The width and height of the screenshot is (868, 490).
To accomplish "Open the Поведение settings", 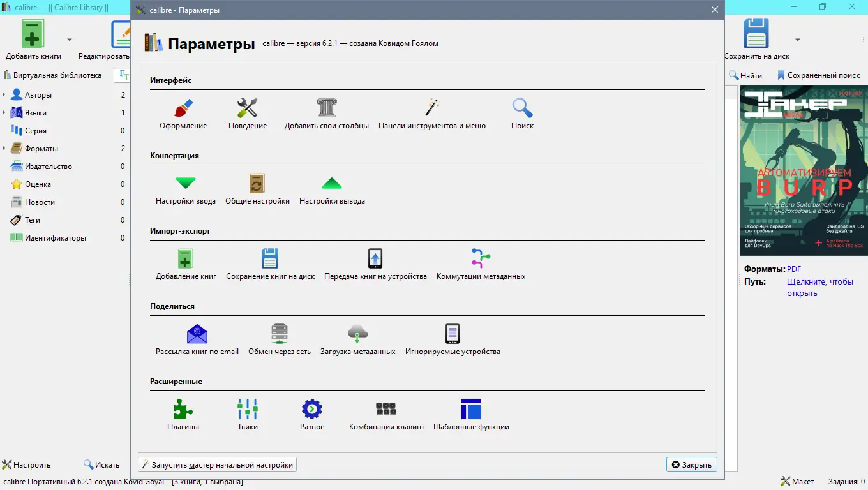I will coord(248,114).
